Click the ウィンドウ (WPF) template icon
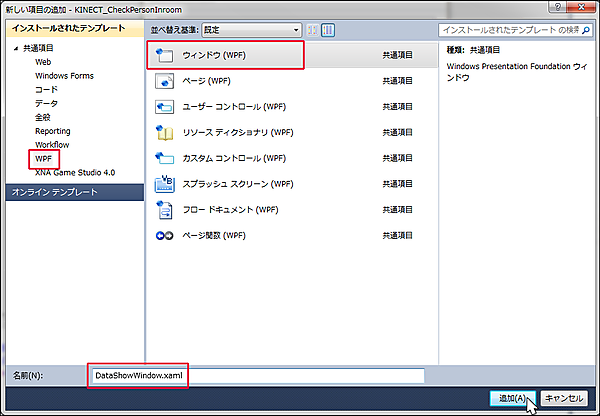 (165, 55)
